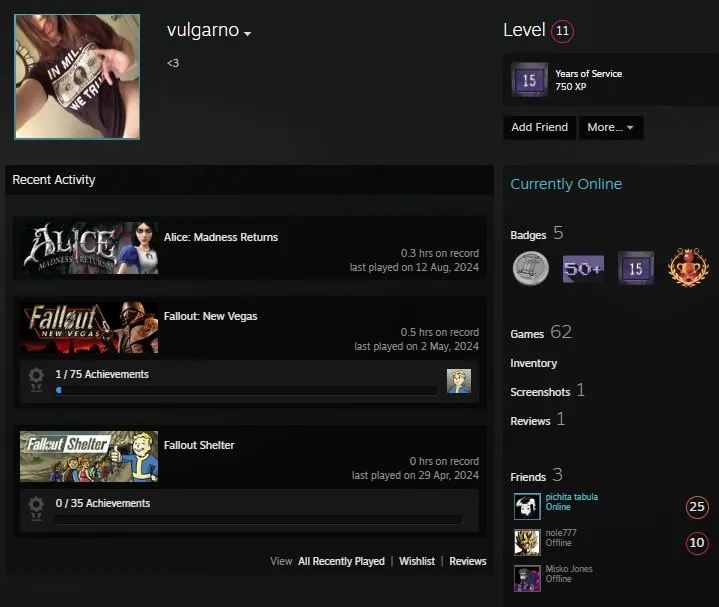Viewport: 719px width, 607px height.
Task: Select the 0 hrs on record text
Action: point(444,461)
